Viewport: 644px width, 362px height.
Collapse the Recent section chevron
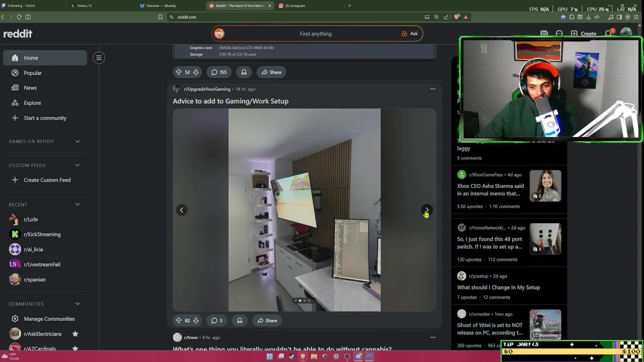click(x=77, y=204)
